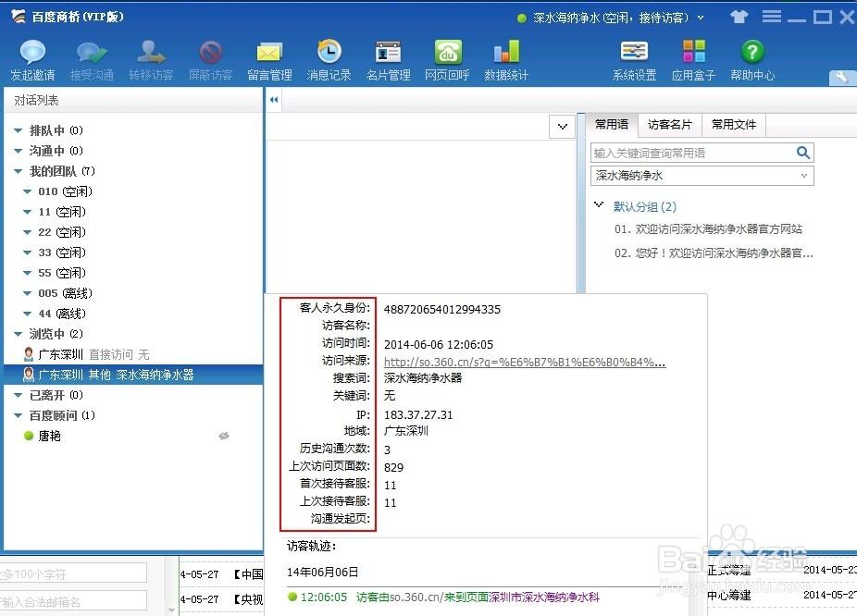The image size is (857, 616).
Task: Switch to 访客名片 tab
Action: click(669, 125)
